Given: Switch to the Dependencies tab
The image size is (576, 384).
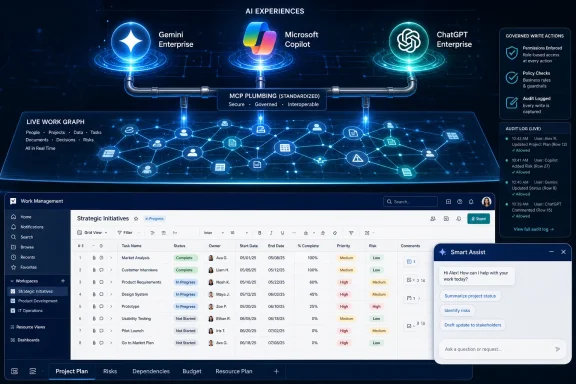Looking at the screenshot, I should click(x=151, y=372).
